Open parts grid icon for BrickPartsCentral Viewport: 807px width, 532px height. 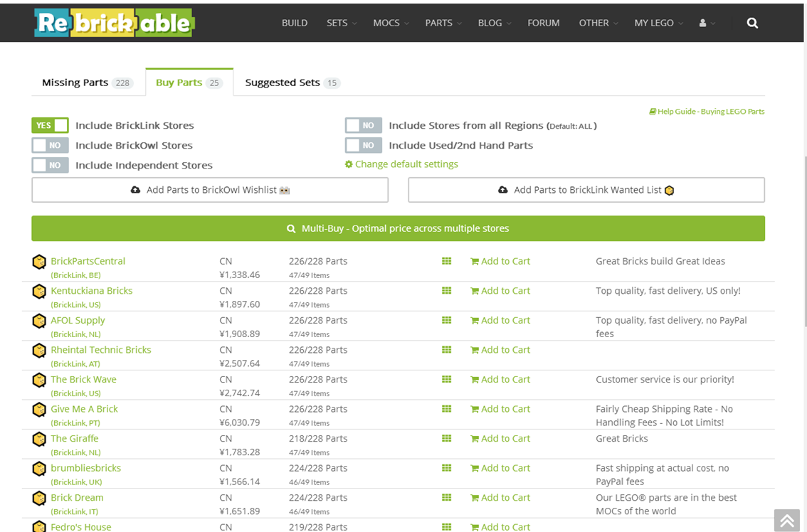click(446, 261)
